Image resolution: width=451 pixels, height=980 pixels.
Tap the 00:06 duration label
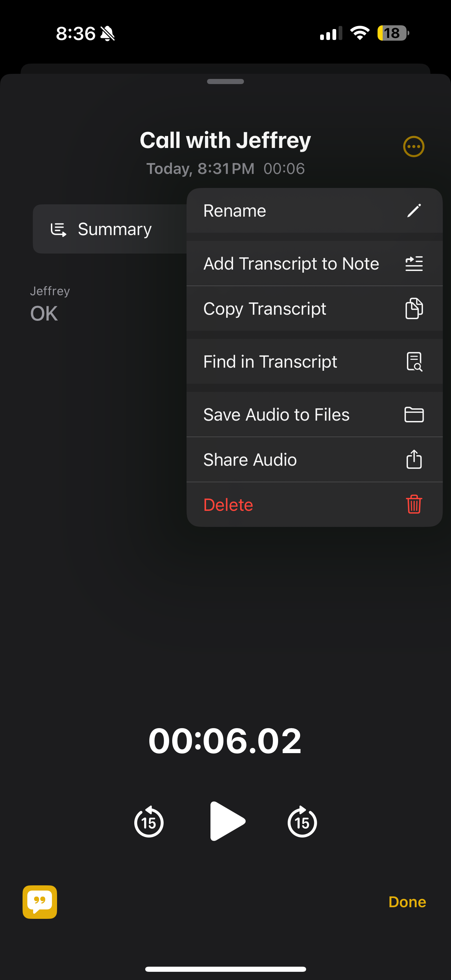[284, 168]
